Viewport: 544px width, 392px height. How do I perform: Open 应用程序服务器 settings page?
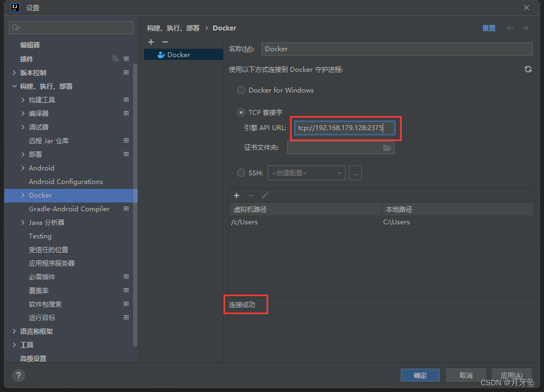point(52,263)
